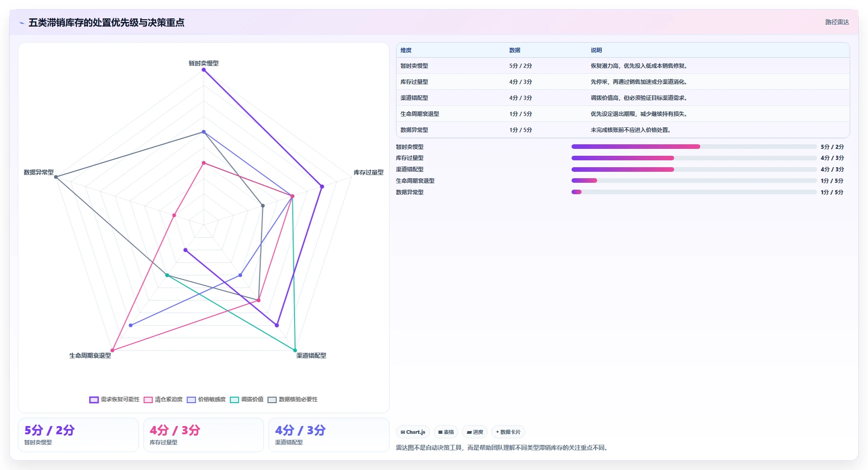The image size is (868, 470).
Task: Click the gray data point at 数据异常型 vertex
Action: point(56,177)
